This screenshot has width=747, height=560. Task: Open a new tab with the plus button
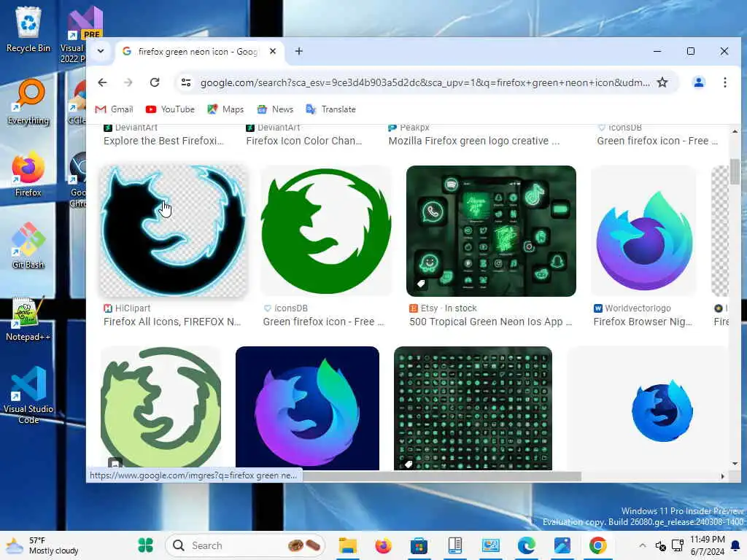coord(298,51)
